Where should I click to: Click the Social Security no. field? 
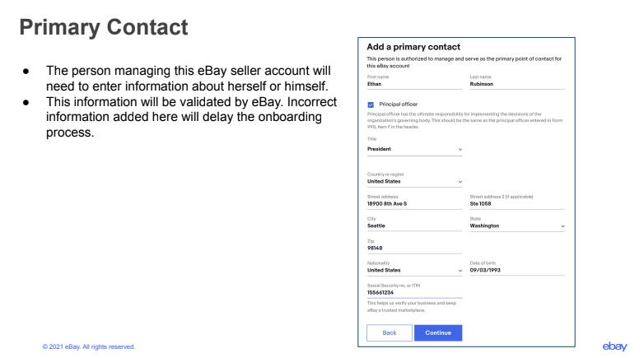[x=414, y=293]
